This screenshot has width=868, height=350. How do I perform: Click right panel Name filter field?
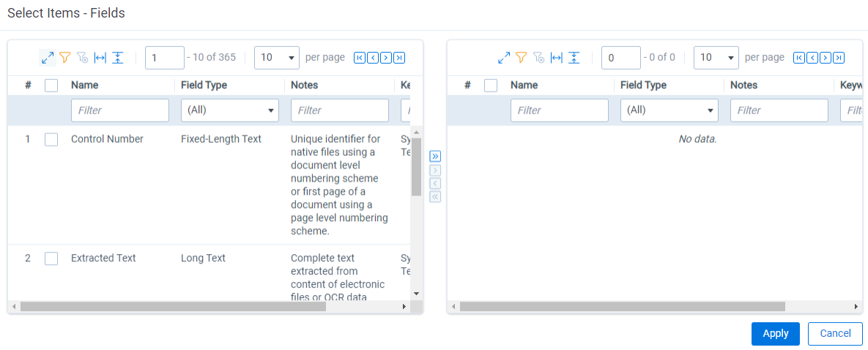[560, 111]
